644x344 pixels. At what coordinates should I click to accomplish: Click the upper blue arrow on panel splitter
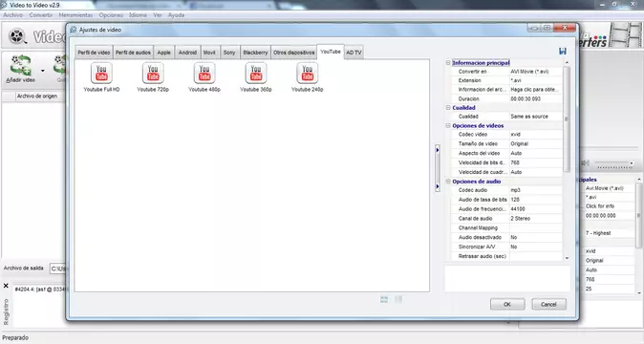(x=438, y=150)
